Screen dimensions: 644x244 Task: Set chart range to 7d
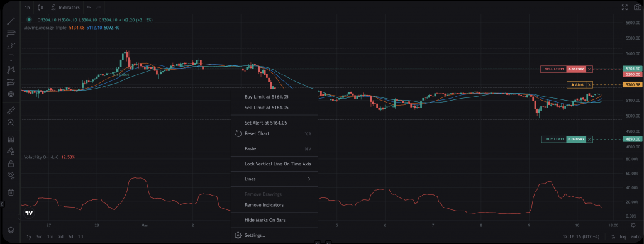[60, 236]
